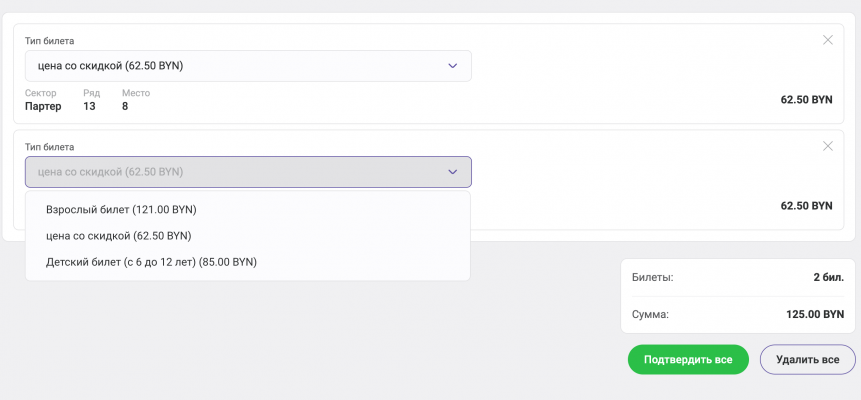Pick Детский билет (с 6 до 12 лет) option
Viewport: 861px width, 400px height.
click(151, 262)
